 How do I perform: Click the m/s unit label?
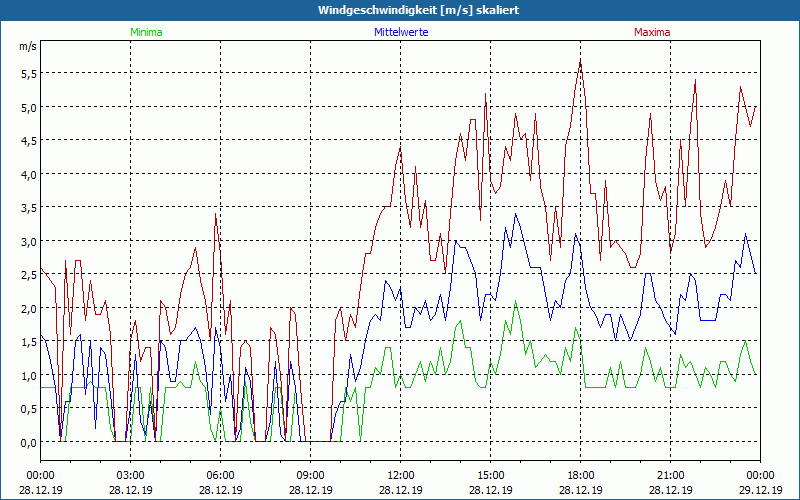click(x=28, y=46)
